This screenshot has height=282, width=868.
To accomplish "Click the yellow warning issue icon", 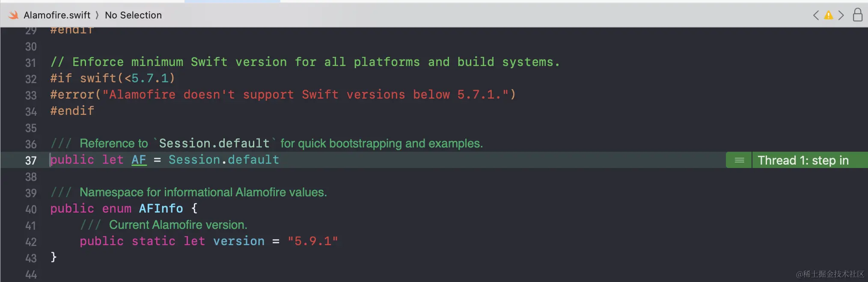I will (829, 15).
